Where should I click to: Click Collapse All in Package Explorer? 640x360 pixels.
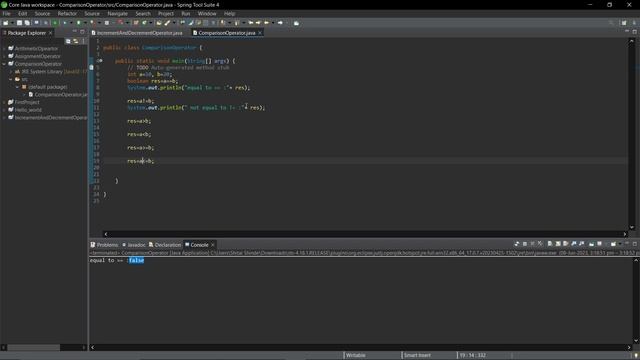pos(68,41)
